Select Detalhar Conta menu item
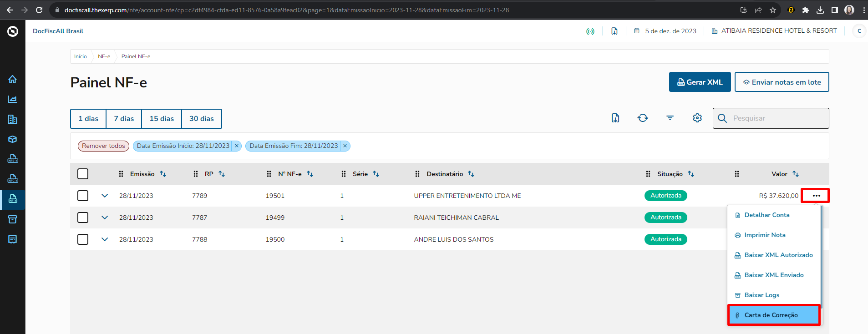 click(x=774, y=215)
